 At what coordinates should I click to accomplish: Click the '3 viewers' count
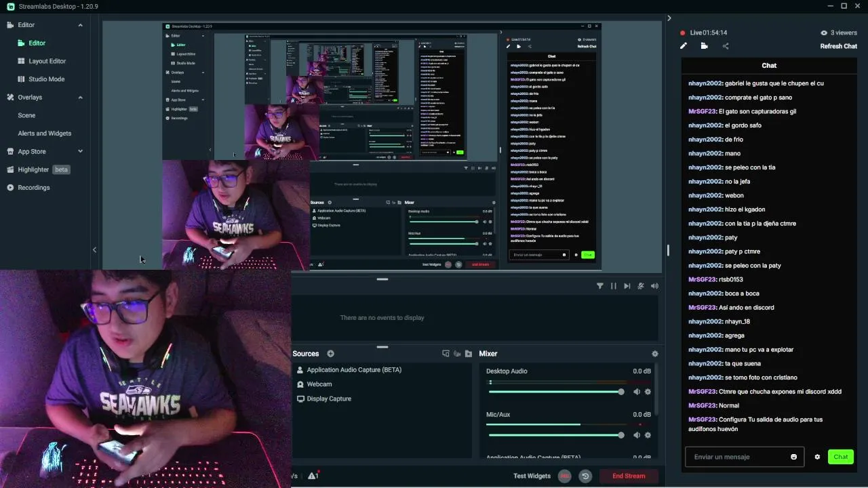tap(844, 33)
